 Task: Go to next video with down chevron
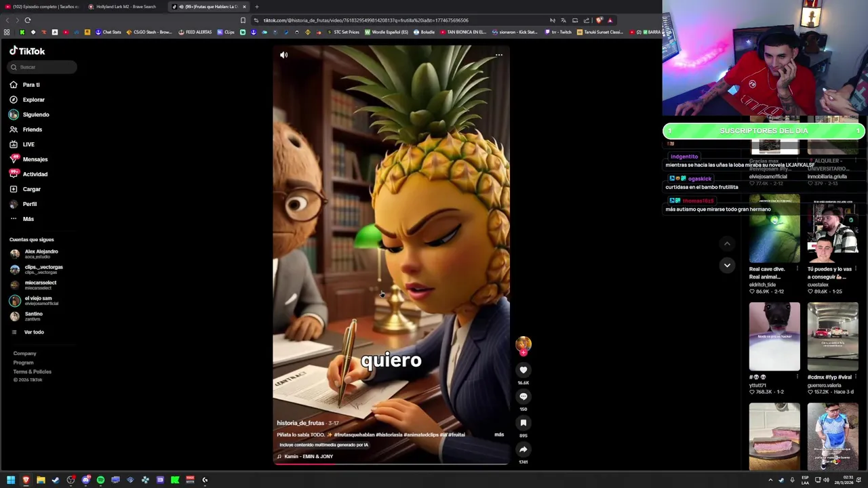click(x=727, y=265)
